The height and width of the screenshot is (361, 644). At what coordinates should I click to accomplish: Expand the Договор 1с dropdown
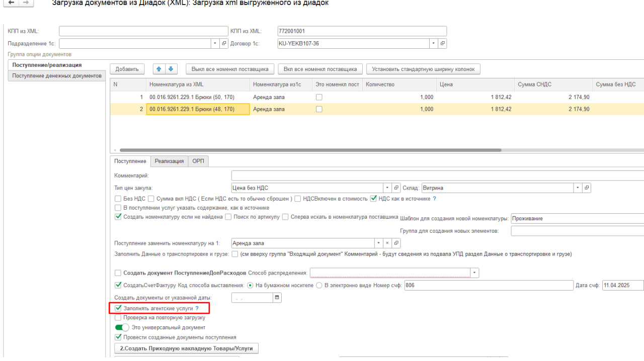point(434,44)
